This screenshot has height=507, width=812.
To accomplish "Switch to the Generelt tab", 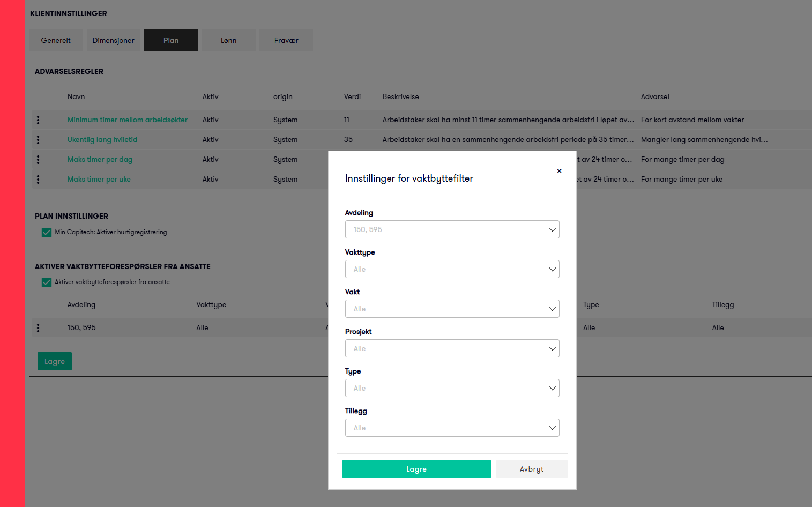I will (56, 41).
